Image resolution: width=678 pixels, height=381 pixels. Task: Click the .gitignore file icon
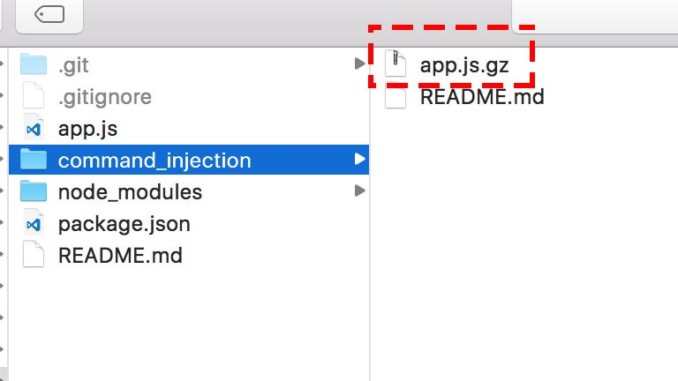point(33,96)
